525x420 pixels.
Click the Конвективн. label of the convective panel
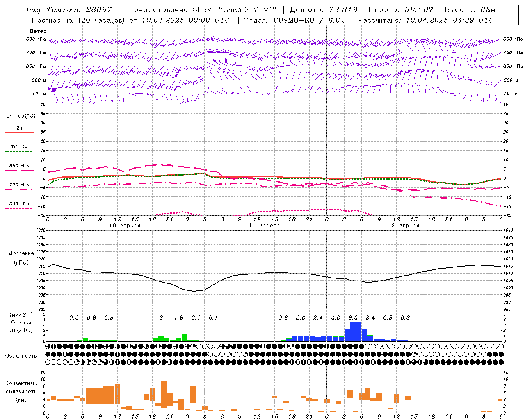tap(21, 383)
